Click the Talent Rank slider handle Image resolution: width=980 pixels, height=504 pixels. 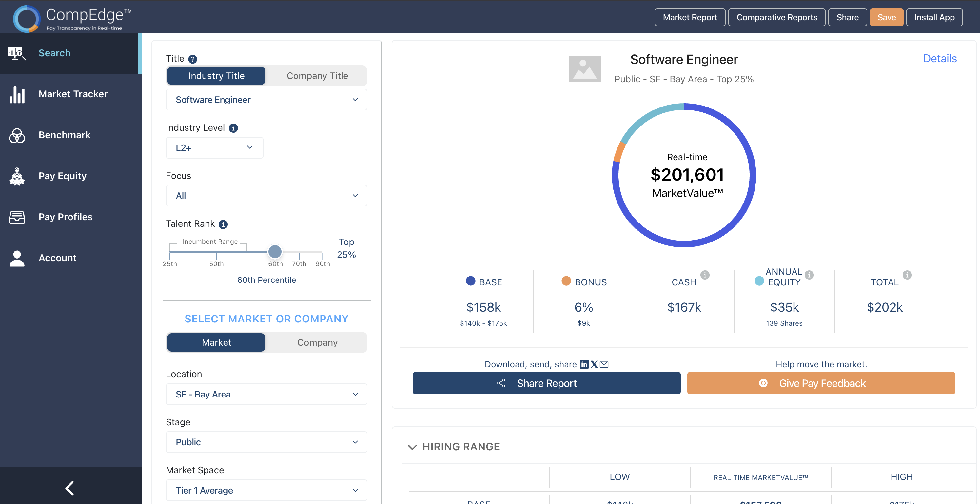pos(275,251)
